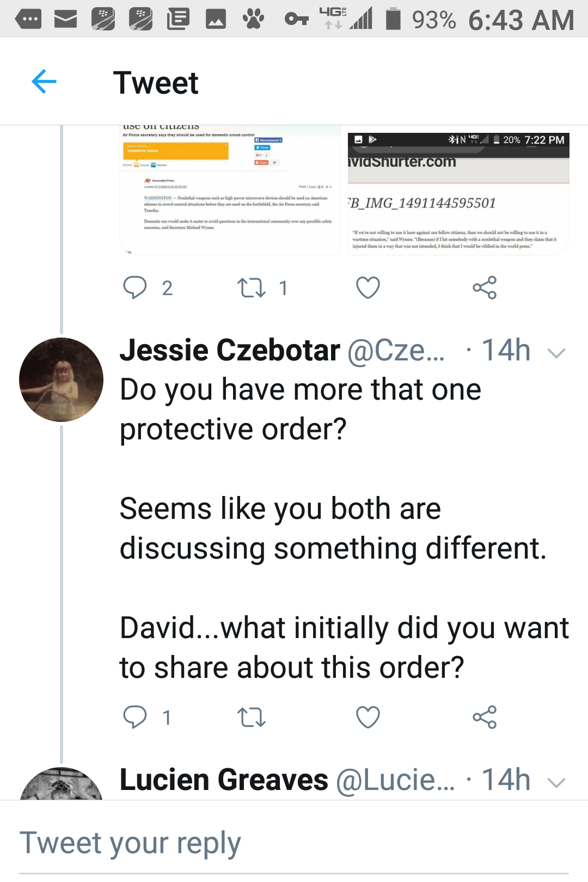
Task: Tap the paw notification icon in status bar
Action: click(x=253, y=20)
